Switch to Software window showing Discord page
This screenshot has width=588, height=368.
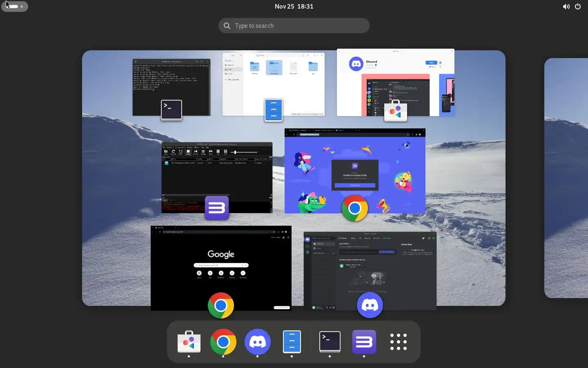click(x=396, y=82)
